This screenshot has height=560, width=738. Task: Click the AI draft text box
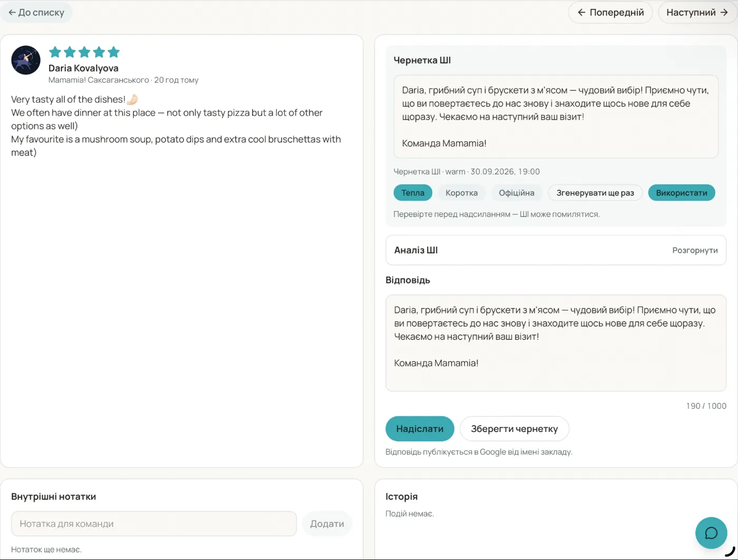pos(556,116)
